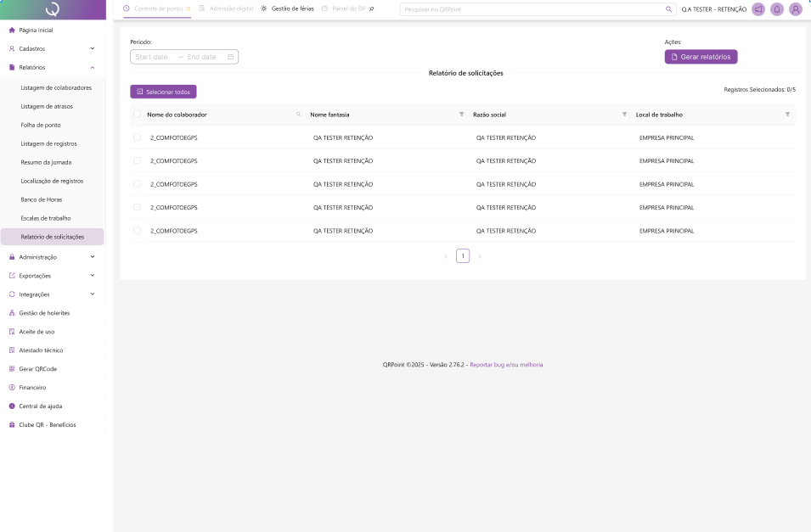Click the megaphone announcements icon
Viewport: 811px width, 532px height.
[x=757, y=9]
